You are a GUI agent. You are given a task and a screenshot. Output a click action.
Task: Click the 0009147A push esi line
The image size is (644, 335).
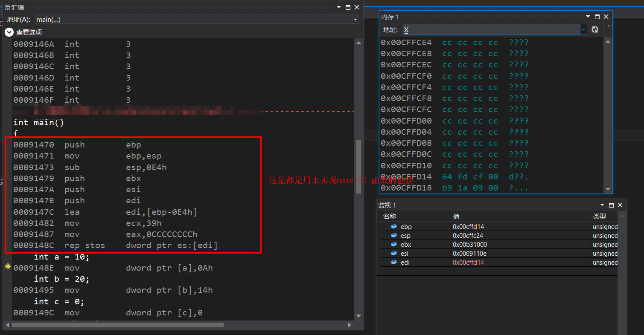tap(77, 190)
